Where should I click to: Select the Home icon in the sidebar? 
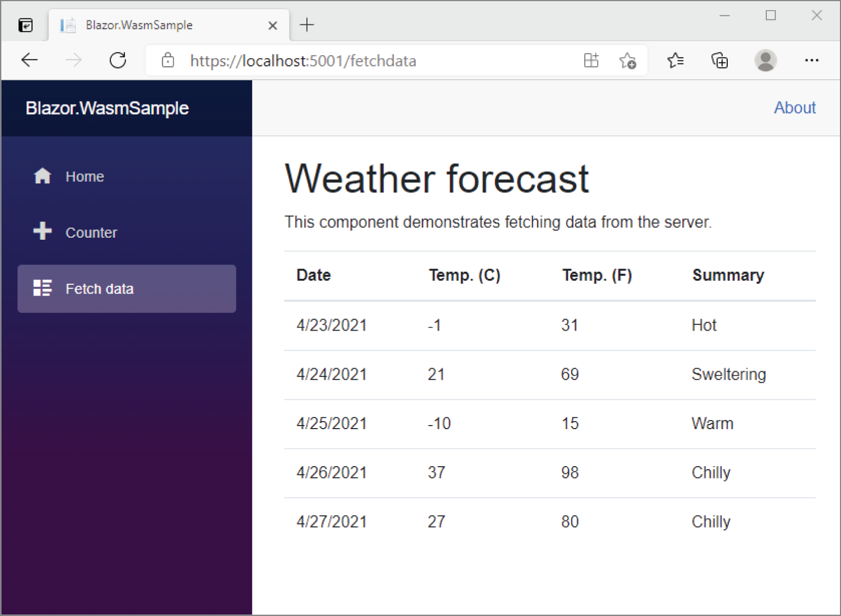[x=43, y=176]
